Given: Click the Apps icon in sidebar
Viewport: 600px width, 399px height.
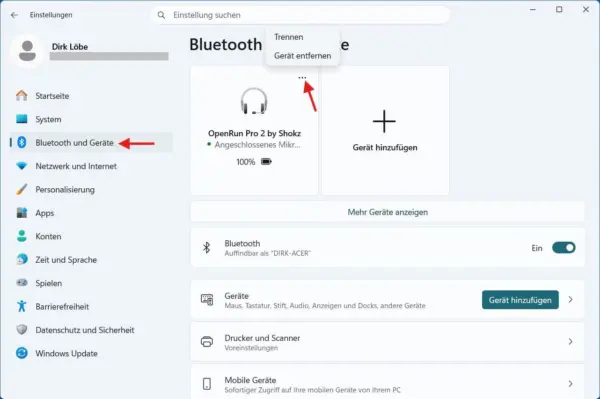Looking at the screenshot, I should (22, 213).
